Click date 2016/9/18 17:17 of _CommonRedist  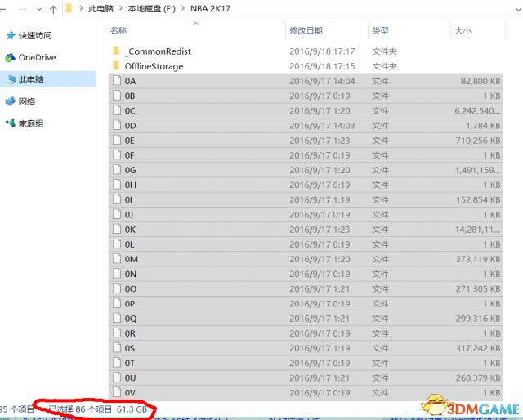coord(322,51)
